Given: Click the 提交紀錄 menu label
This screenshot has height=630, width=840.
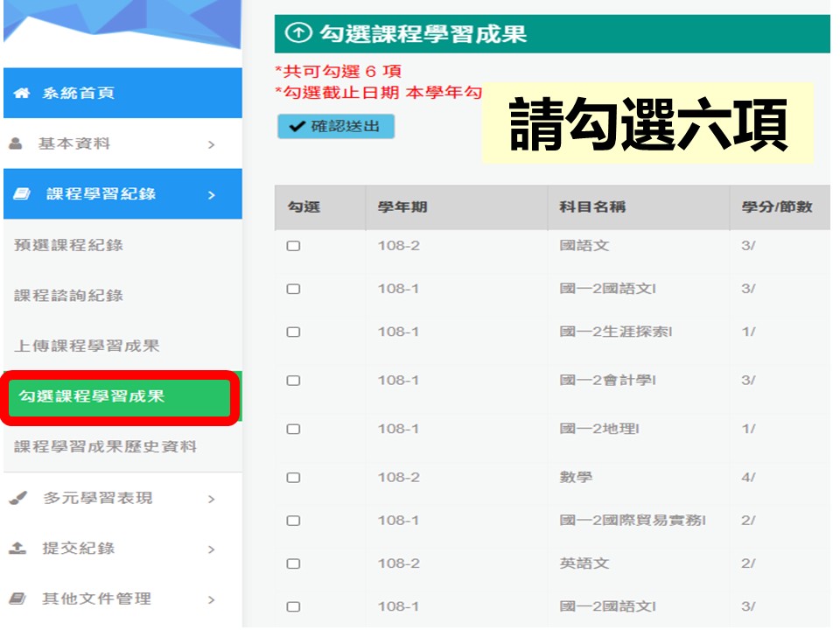Looking at the screenshot, I should pos(79,548).
